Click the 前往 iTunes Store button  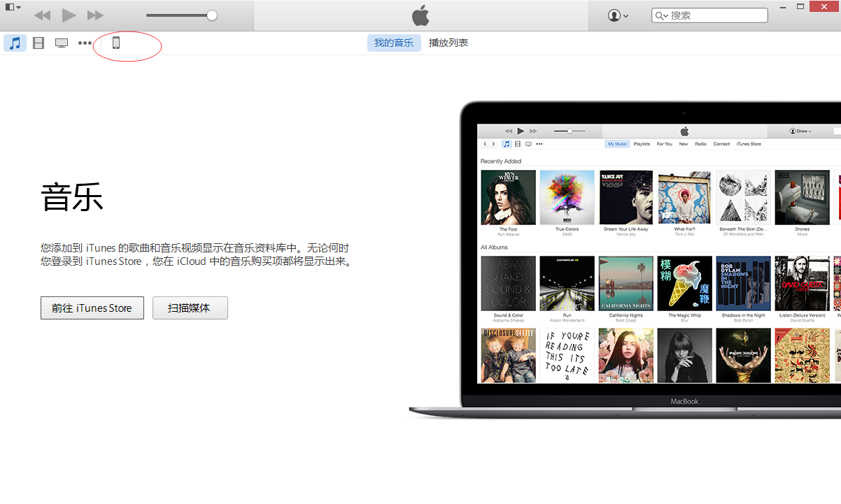[x=92, y=308]
